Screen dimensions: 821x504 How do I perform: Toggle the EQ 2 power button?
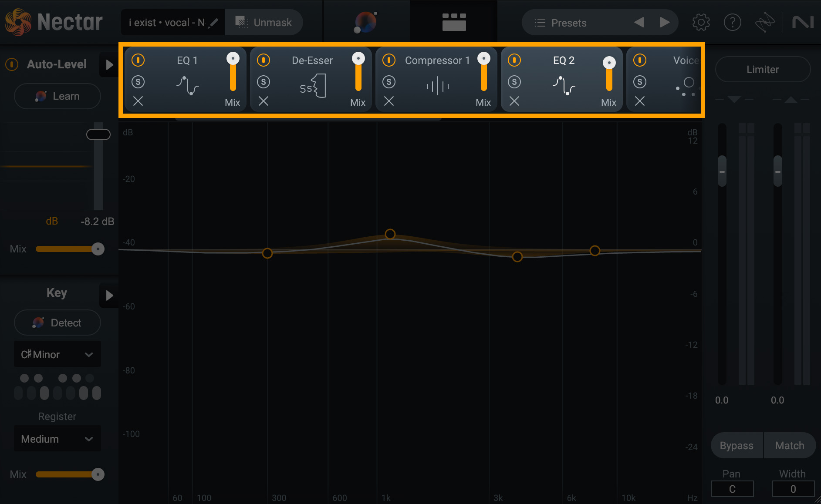(x=514, y=60)
